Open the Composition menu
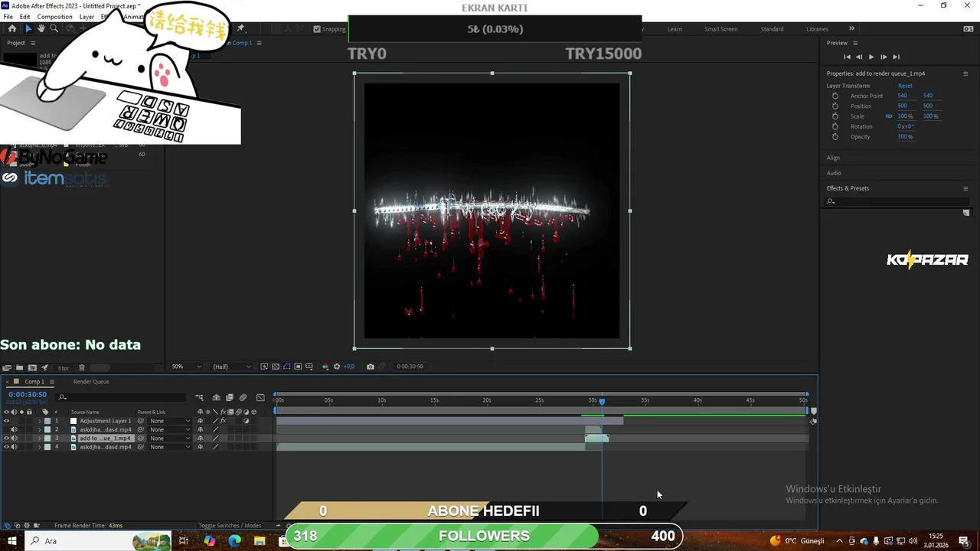Screen dimensions: 980x551 [54, 17]
